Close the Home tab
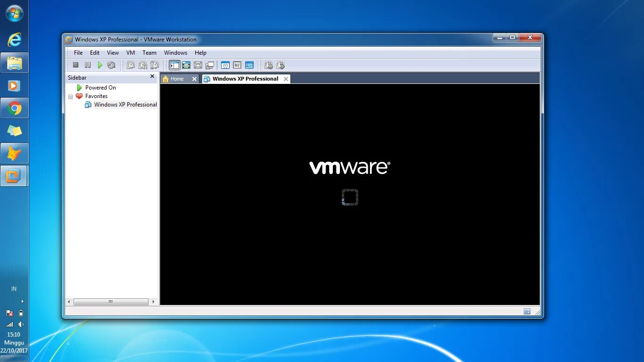Viewport: 644px width, 362px height. (194, 79)
